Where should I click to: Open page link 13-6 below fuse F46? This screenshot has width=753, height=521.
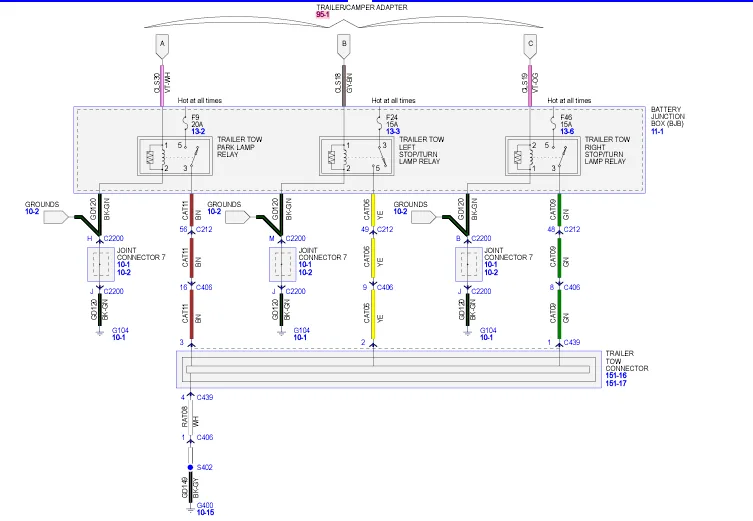tap(567, 131)
